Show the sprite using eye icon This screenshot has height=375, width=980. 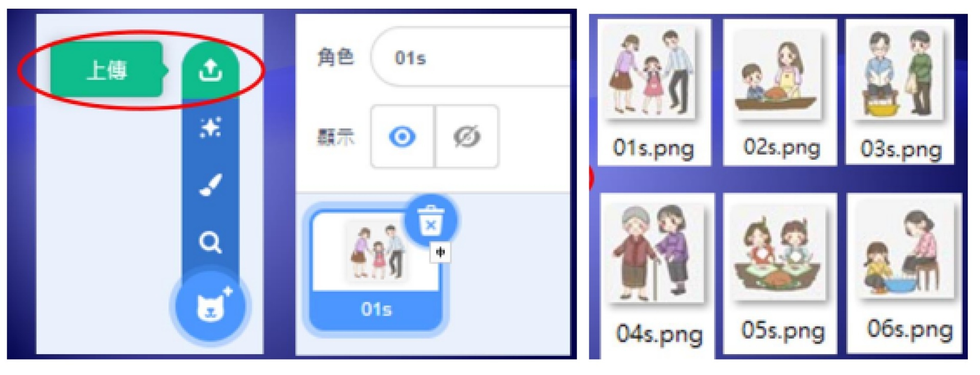402,136
